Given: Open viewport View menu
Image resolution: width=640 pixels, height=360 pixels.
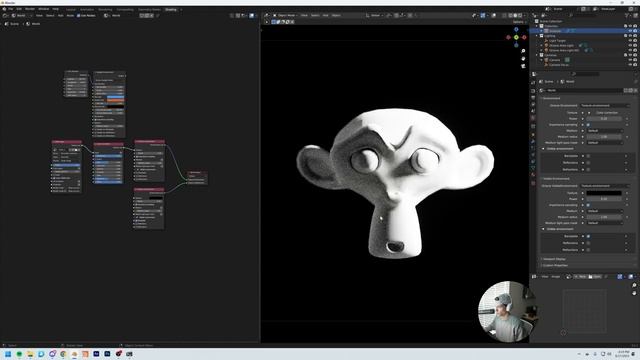Looking at the screenshot, I should point(304,16).
